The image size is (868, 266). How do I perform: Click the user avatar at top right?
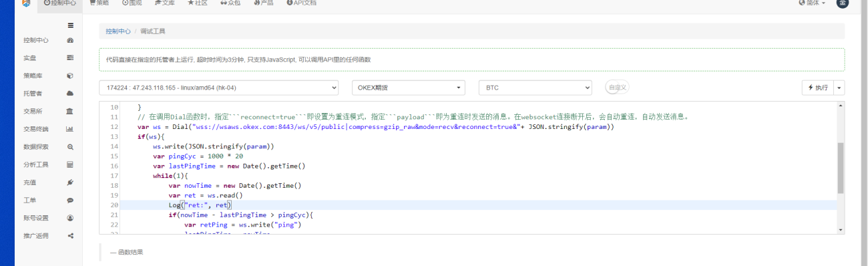point(843,3)
